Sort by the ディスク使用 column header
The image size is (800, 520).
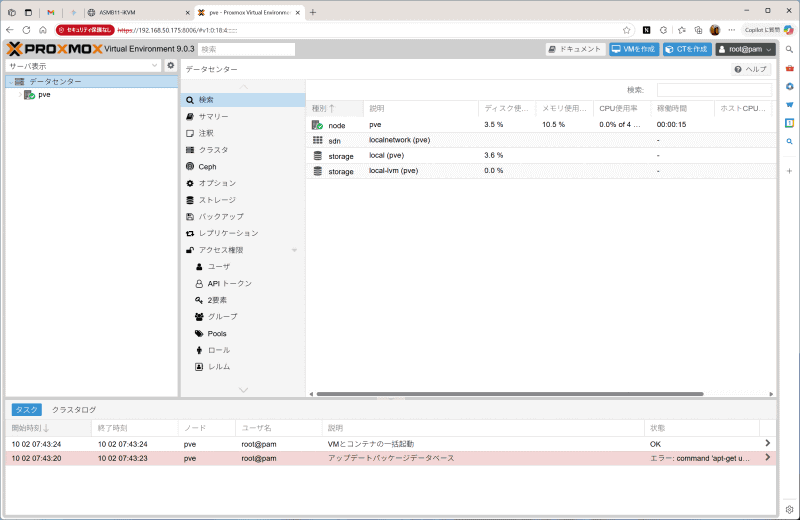[507, 108]
